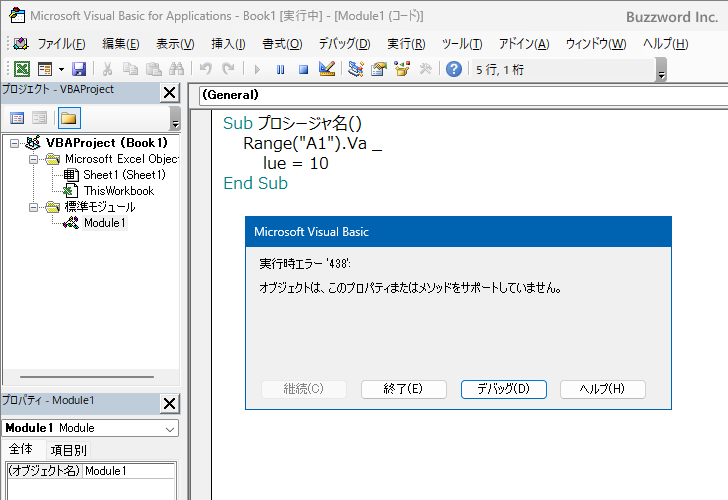Screen dimensions: 728x500
Task: Select ThisWorkbook in project tree
Action: pyautogui.click(x=119, y=191)
